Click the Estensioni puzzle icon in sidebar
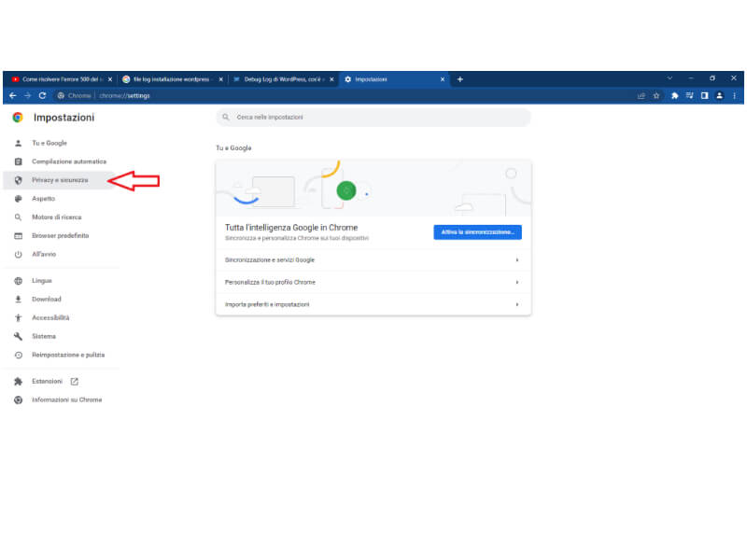Viewport: 747px width, 560px height. point(18,382)
